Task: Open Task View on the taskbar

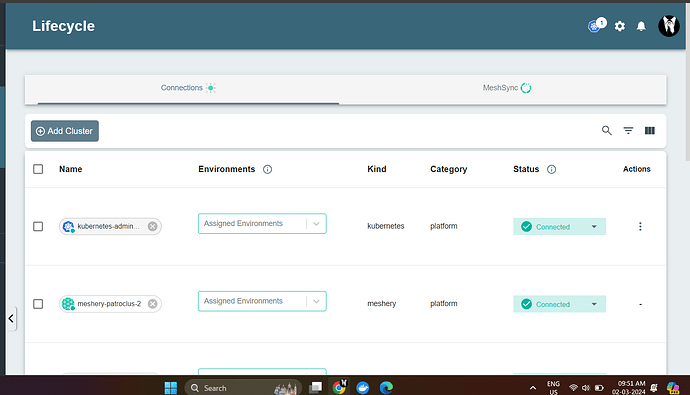Action: pyautogui.click(x=316, y=388)
